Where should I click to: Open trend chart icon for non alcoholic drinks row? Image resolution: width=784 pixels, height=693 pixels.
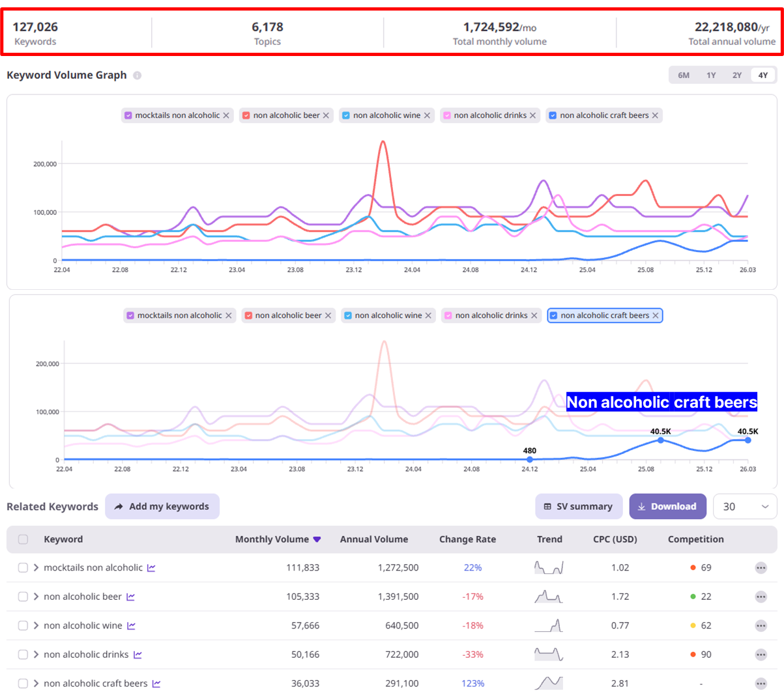138,655
